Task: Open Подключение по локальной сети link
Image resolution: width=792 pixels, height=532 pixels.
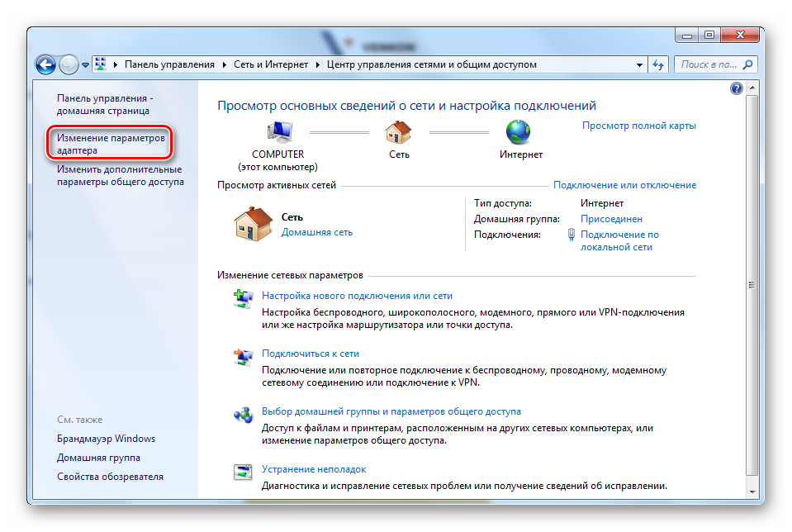Action: 619,241
